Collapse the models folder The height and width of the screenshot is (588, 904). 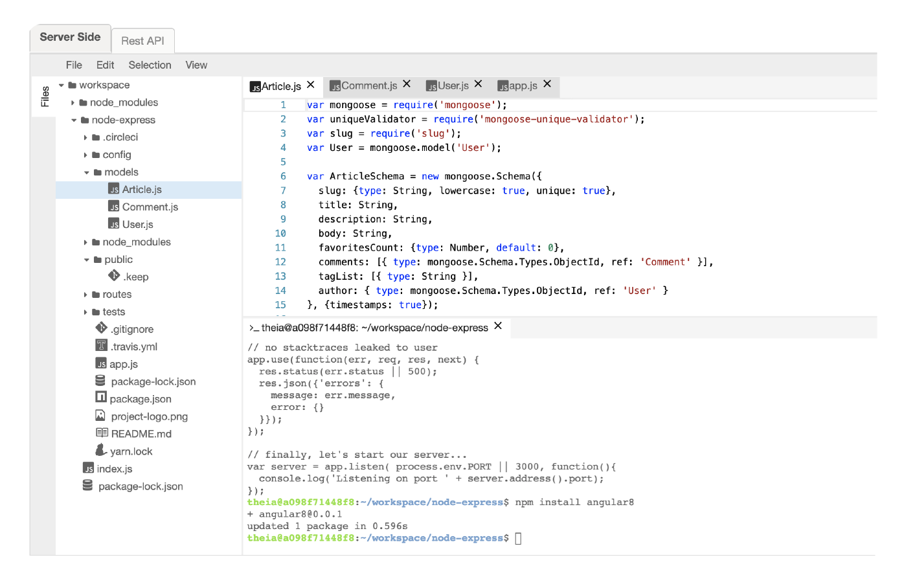click(85, 172)
